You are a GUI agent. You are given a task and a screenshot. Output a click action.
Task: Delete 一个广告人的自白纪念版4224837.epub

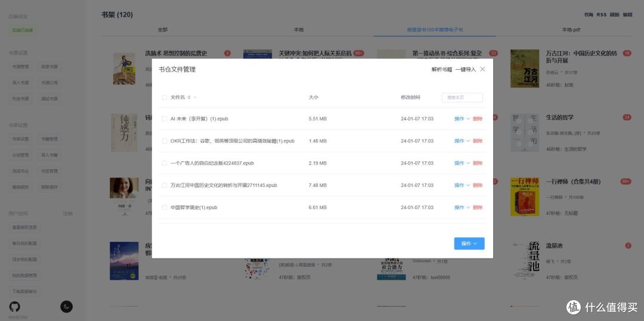point(478,163)
